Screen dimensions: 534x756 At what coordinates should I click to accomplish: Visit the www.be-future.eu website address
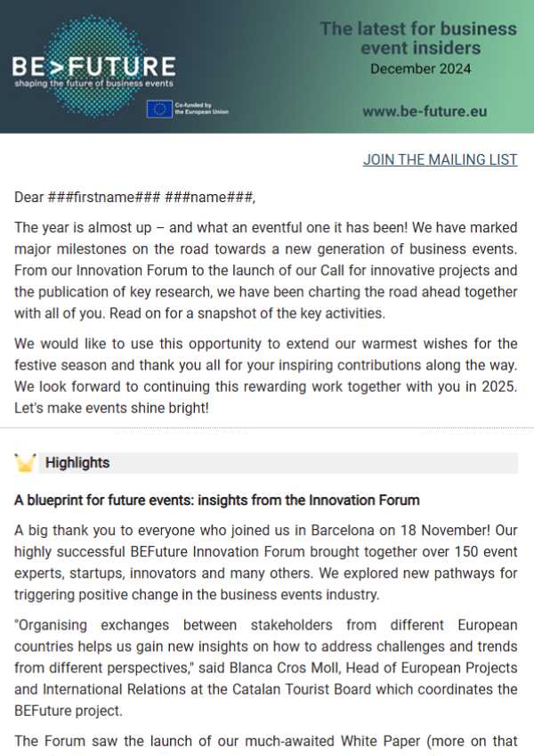pyautogui.click(x=425, y=113)
